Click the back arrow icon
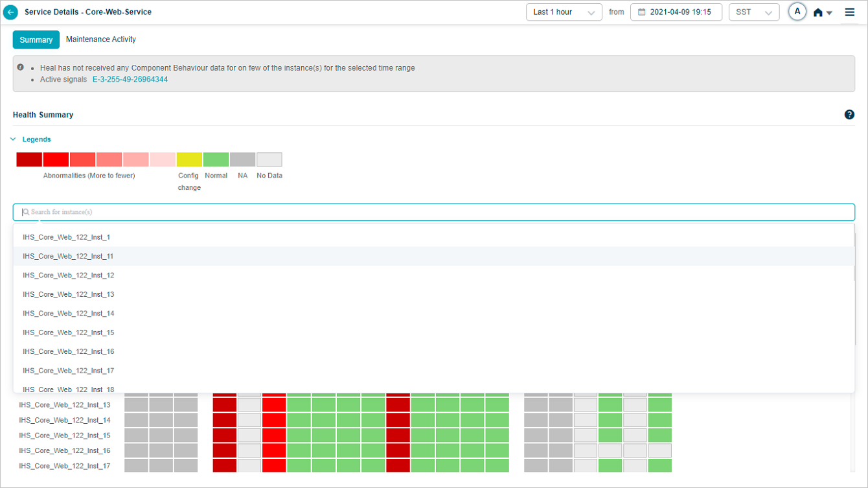Viewport: 868px width, 488px height. click(x=10, y=12)
